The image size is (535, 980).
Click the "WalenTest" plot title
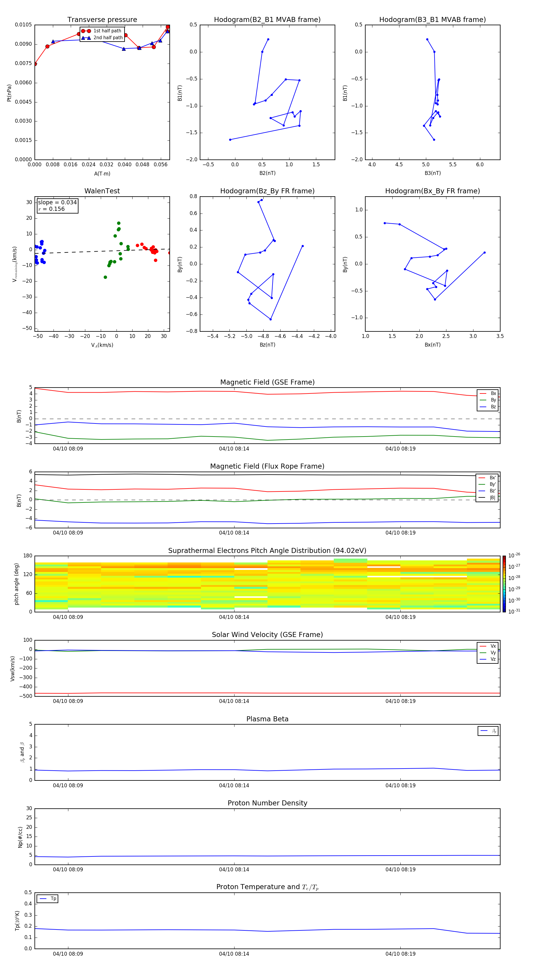pyautogui.click(x=102, y=191)
